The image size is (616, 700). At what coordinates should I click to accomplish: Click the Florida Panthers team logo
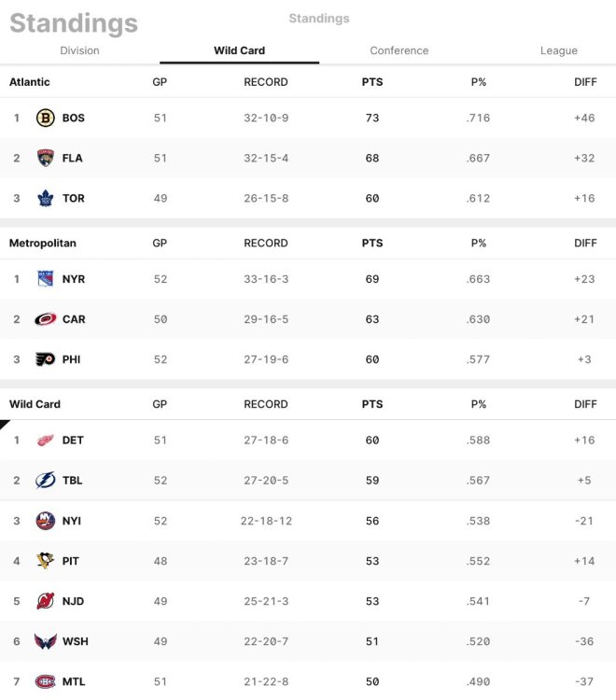pyautogui.click(x=45, y=158)
